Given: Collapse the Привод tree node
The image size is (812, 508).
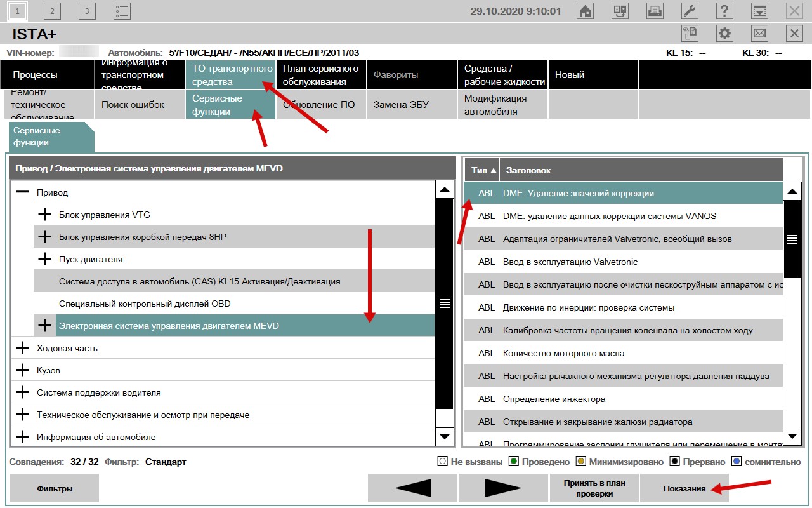Looking at the screenshot, I should pos(22,192).
